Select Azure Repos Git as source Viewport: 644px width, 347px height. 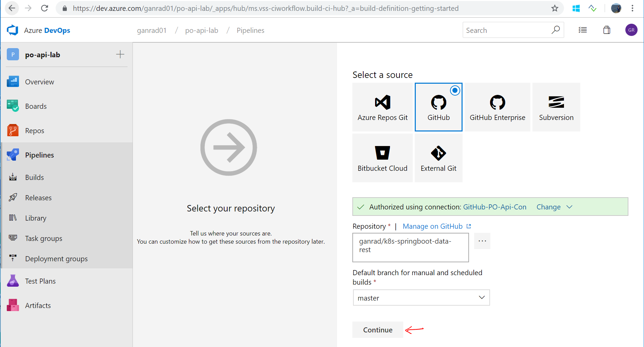coord(383,107)
